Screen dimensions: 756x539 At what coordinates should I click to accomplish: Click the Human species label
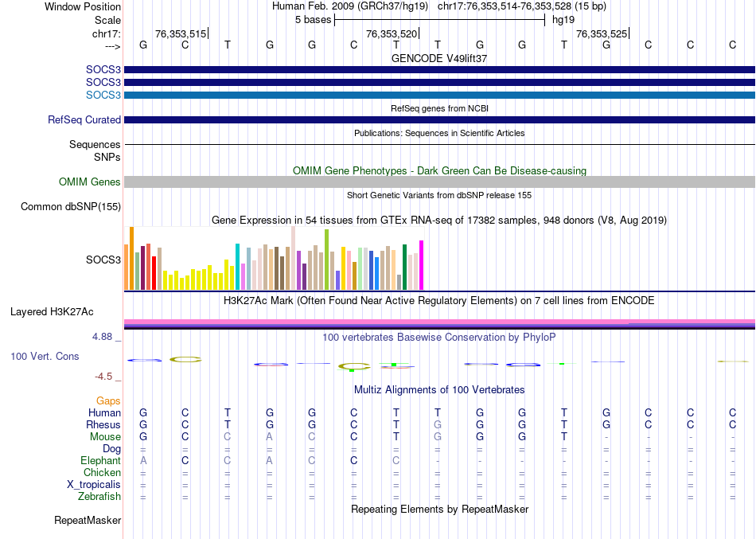click(104, 412)
